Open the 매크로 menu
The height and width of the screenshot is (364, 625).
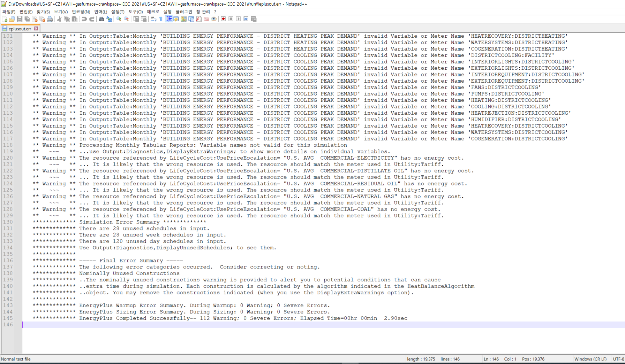(x=153, y=12)
